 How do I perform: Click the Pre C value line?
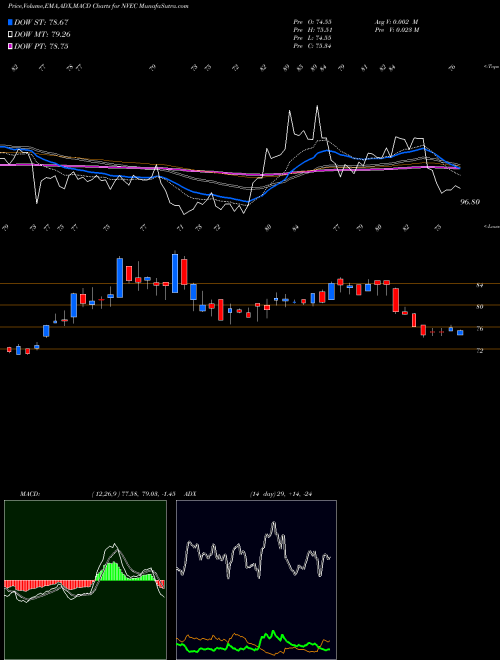[x=312, y=46]
